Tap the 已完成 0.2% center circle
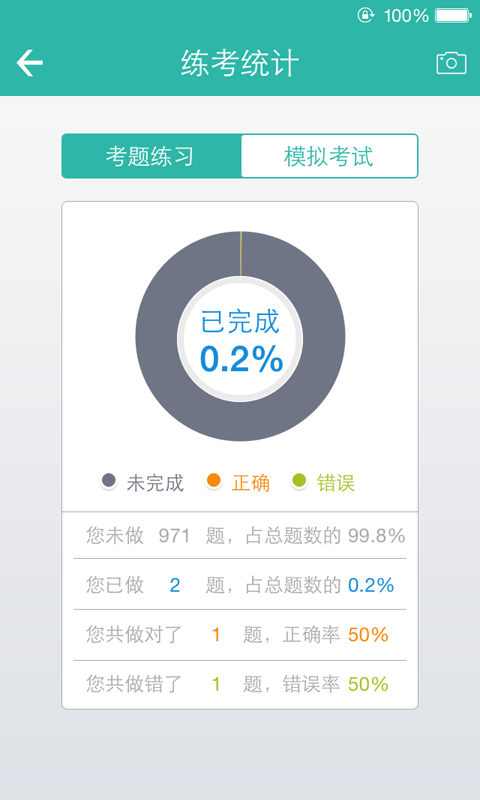 click(240, 339)
